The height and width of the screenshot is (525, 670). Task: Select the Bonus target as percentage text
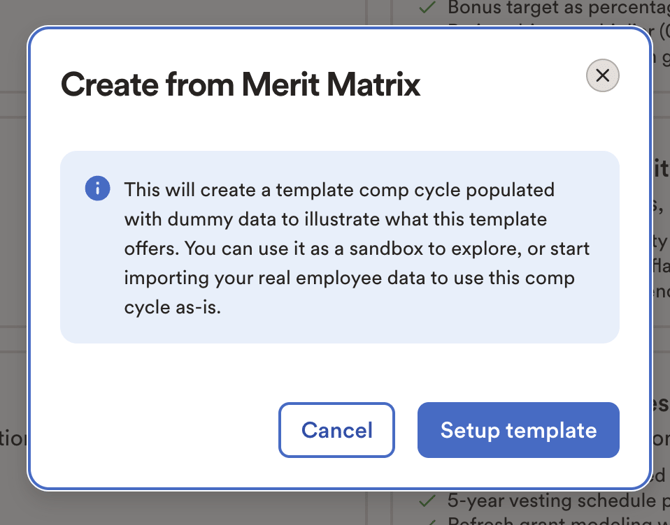[x=558, y=8]
